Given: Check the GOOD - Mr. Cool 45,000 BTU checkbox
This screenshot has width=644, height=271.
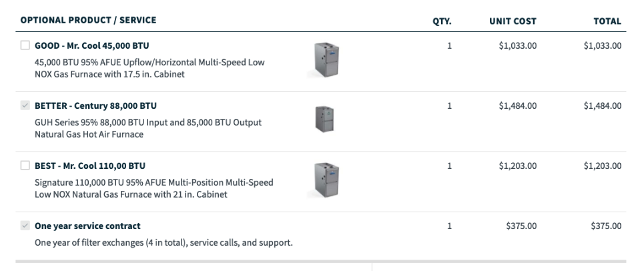Looking at the screenshot, I should 25,45.
